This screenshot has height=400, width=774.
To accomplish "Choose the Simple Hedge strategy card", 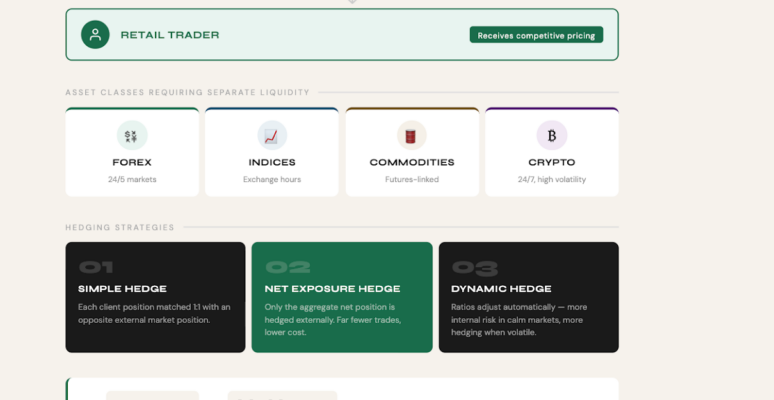I will click(155, 297).
